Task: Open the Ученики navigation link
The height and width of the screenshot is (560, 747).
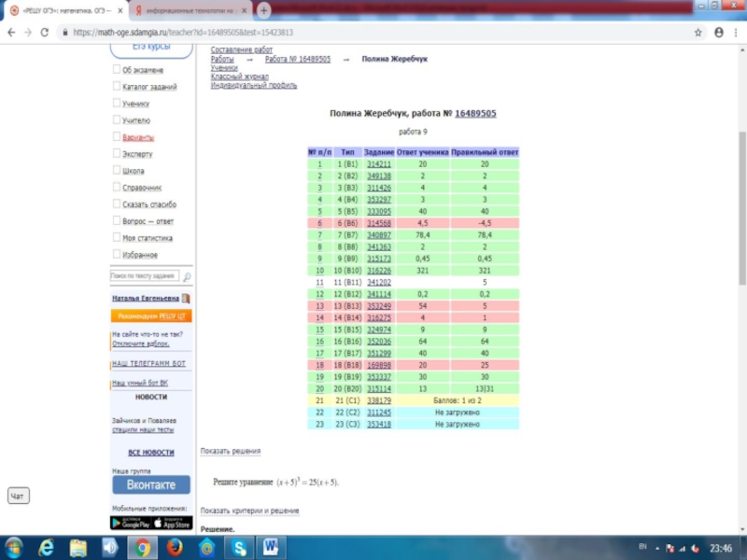Action: coord(224,67)
